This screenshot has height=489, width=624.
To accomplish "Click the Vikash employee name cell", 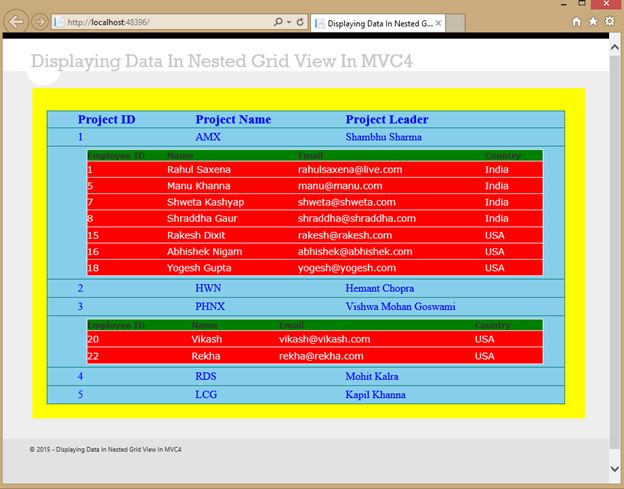I will [207, 339].
